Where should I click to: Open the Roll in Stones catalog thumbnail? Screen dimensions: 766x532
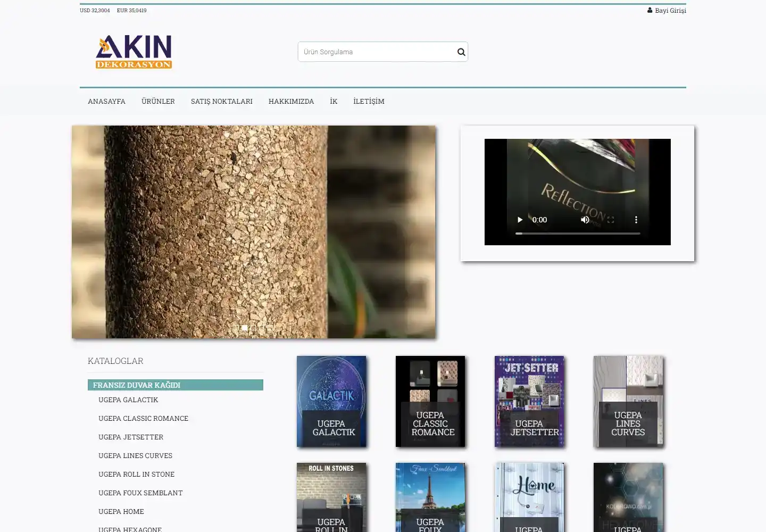pos(331,497)
